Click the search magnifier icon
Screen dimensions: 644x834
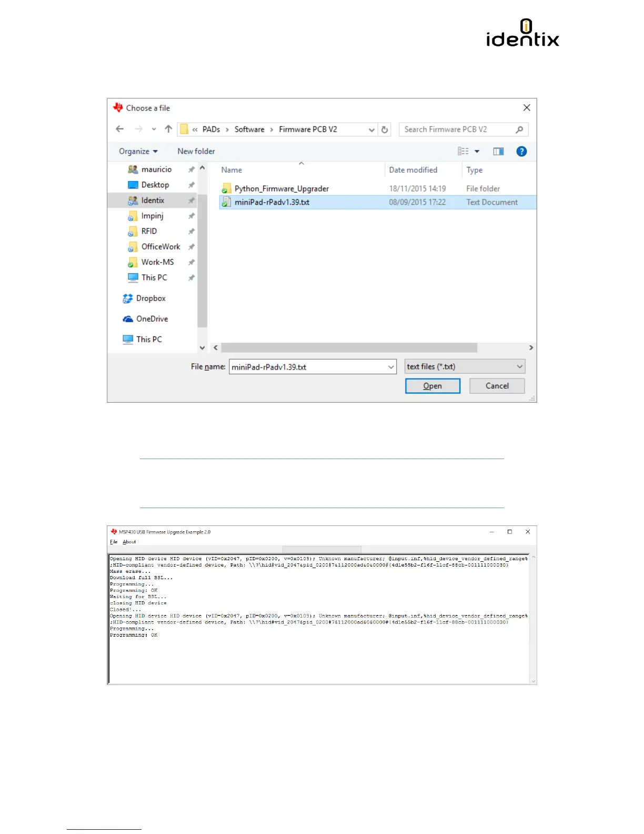coord(519,130)
